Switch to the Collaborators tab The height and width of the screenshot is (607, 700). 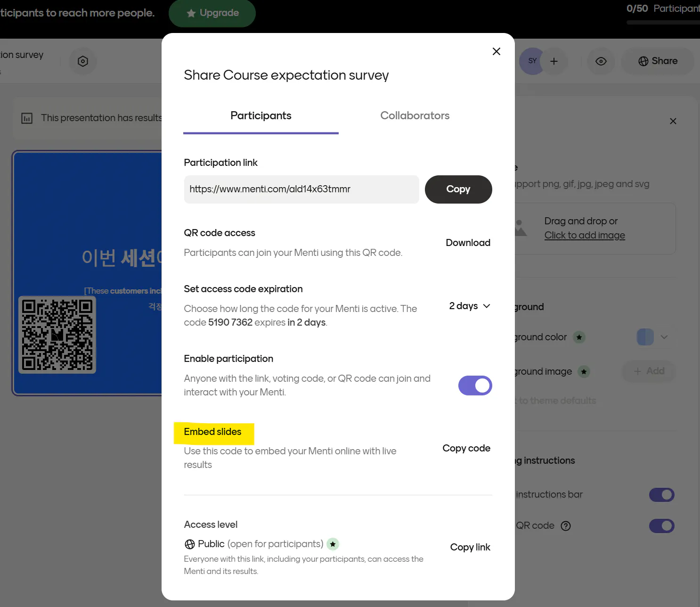(x=415, y=115)
